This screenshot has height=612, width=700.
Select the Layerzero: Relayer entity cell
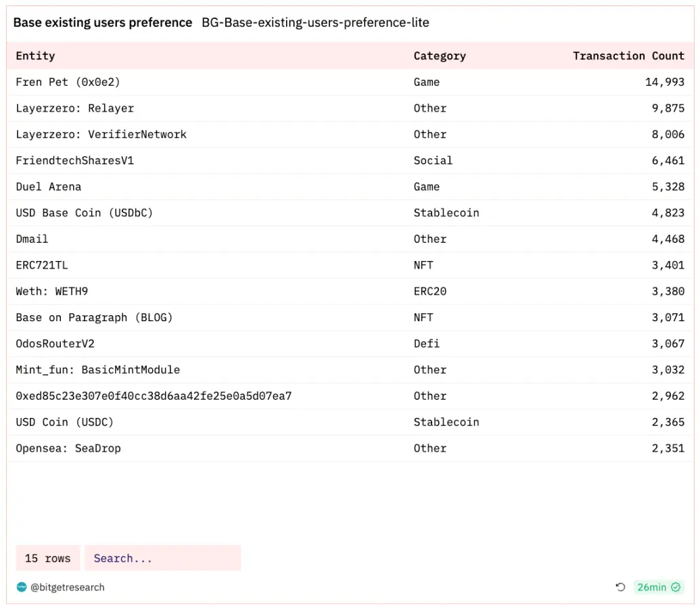(74, 108)
